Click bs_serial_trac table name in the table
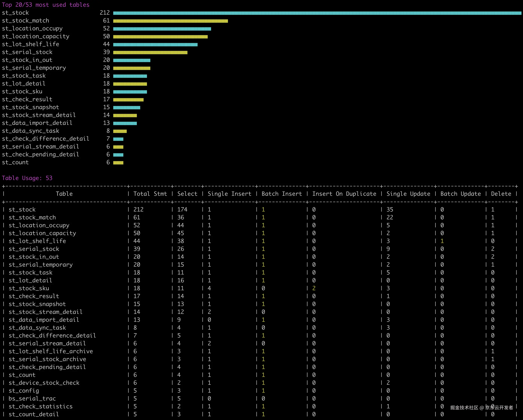Screen dimensions: 523x420 coord(32,398)
